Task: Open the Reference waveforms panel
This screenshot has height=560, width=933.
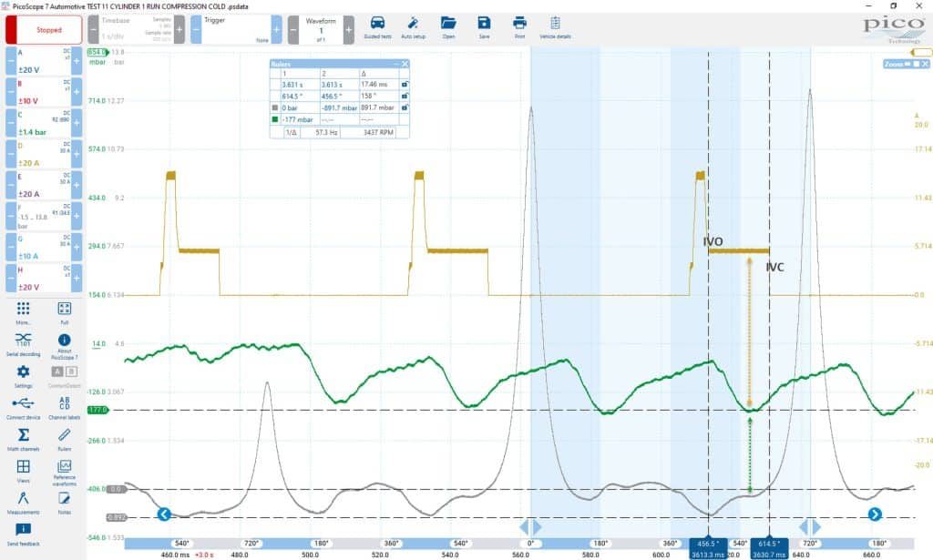Action: 65,473
